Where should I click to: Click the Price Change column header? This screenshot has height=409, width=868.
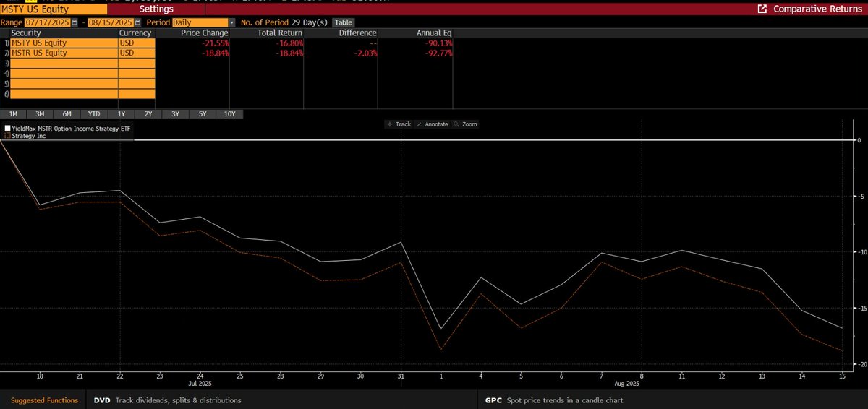[x=204, y=33]
